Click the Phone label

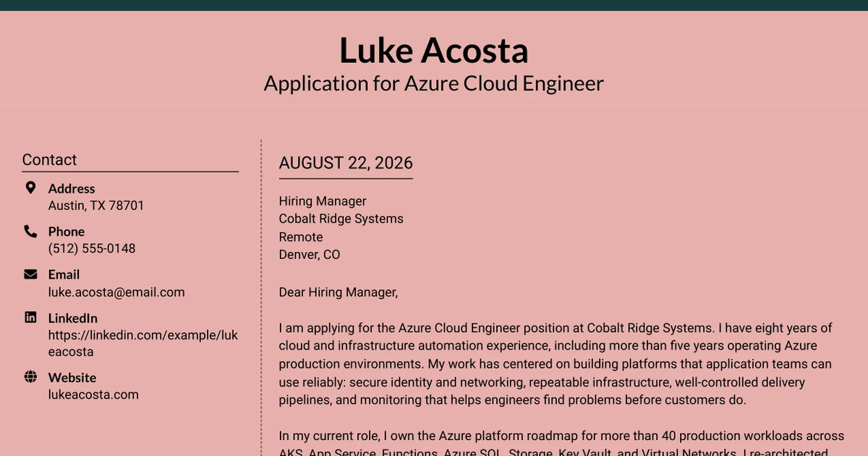(67, 232)
